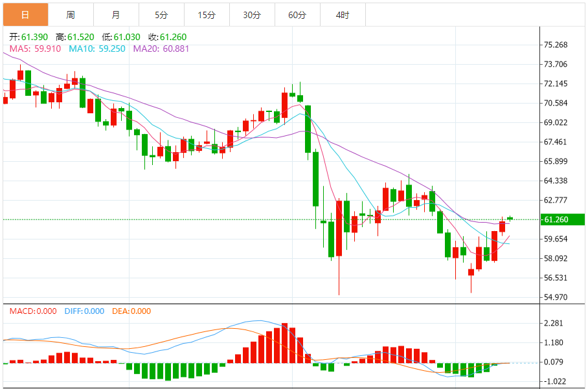Select the 日 daily timeframe tab
Image resolution: width=588 pixels, height=389 pixels.
click(x=25, y=15)
